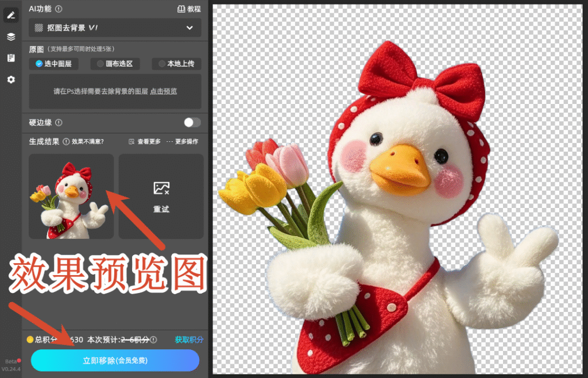Viewport: 588px width, 378px height.
Task: Click the 立即移除(会员免费) button
Action: (115, 361)
